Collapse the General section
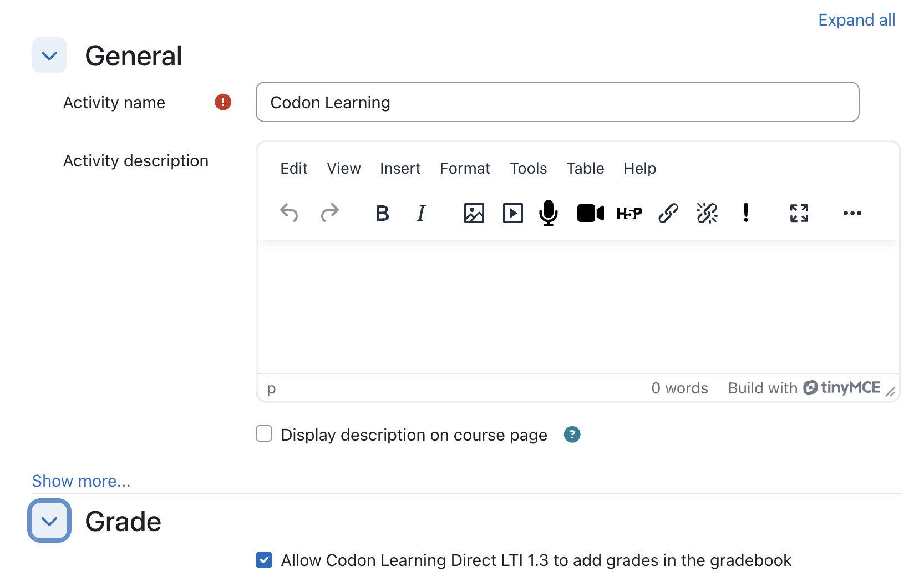The width and height of the screenshot is (924, 586). (49, 55)
